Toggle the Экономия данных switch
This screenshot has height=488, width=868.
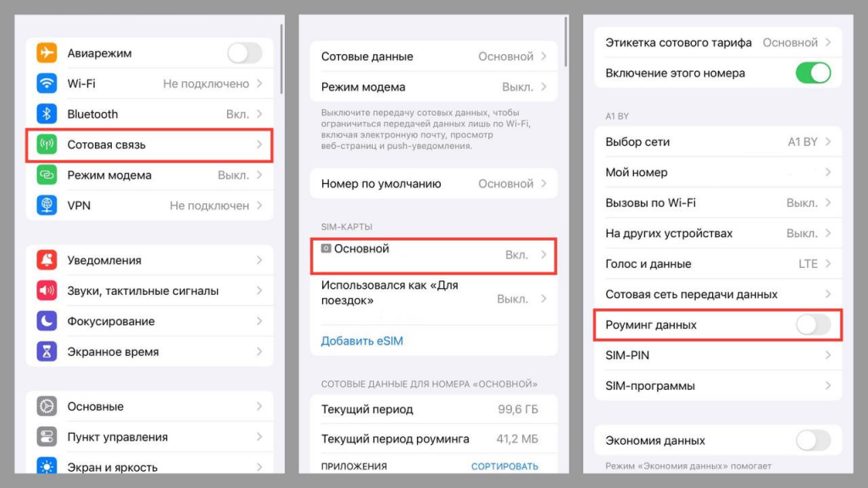812,441
